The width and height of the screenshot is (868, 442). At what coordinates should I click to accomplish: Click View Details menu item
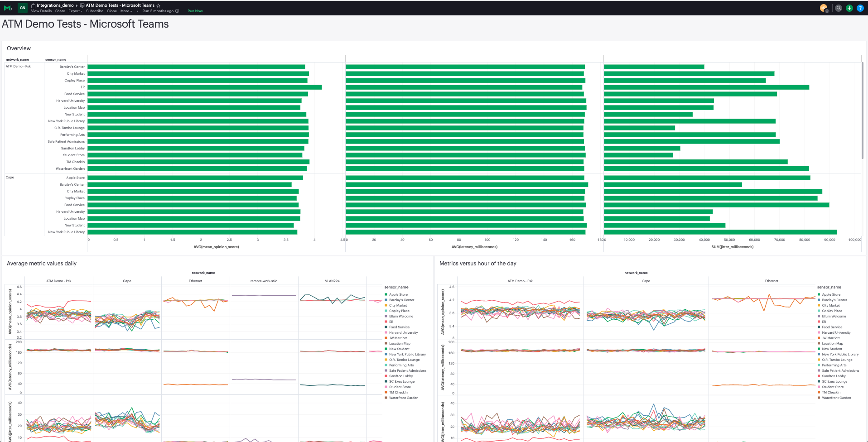coord(41,11)
